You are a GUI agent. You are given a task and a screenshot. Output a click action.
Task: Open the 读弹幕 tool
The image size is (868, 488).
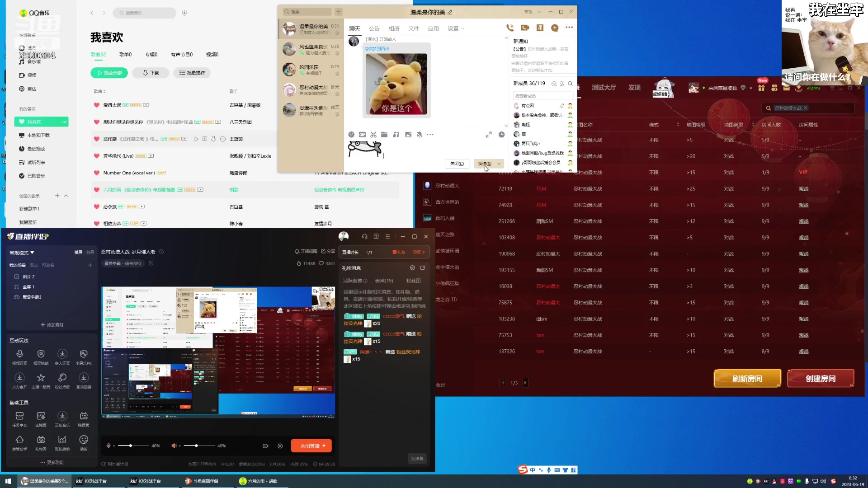point(41,419)
